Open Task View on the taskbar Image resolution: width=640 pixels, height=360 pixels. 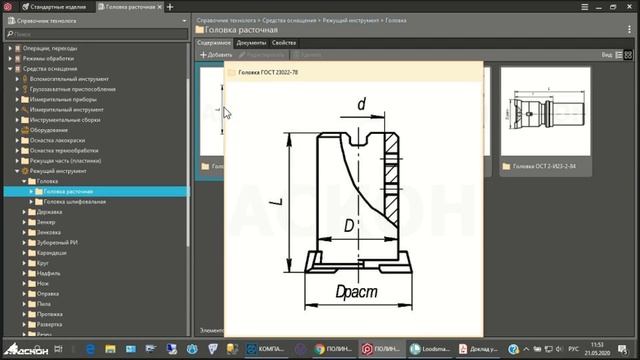[58, 349]
